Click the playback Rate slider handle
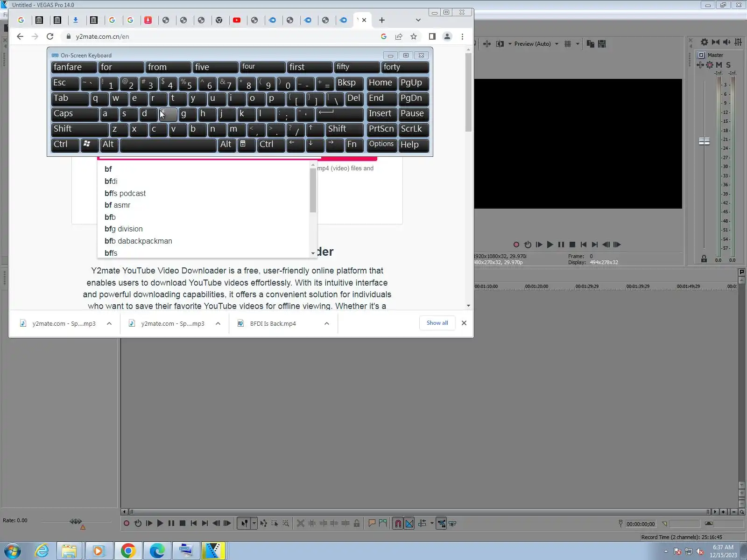This screenshot has width=747, height=560. [76, 521]
